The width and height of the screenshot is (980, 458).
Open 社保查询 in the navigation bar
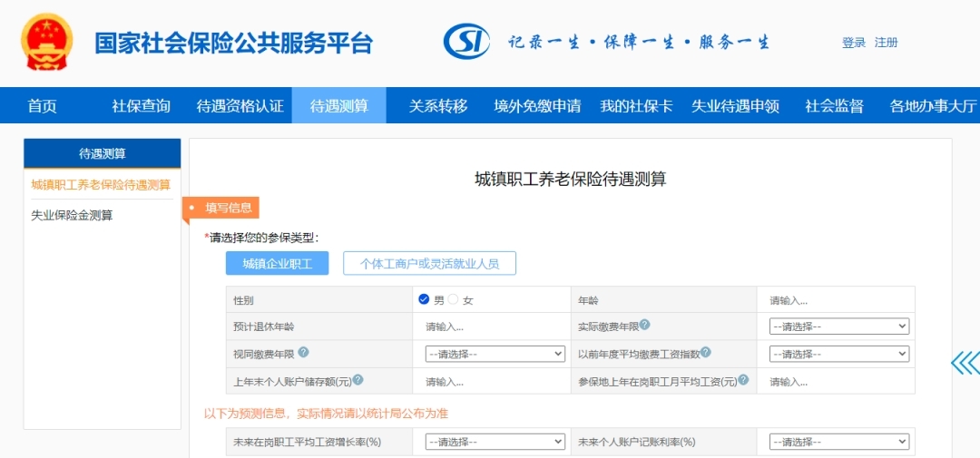click(x=141, y=106)
